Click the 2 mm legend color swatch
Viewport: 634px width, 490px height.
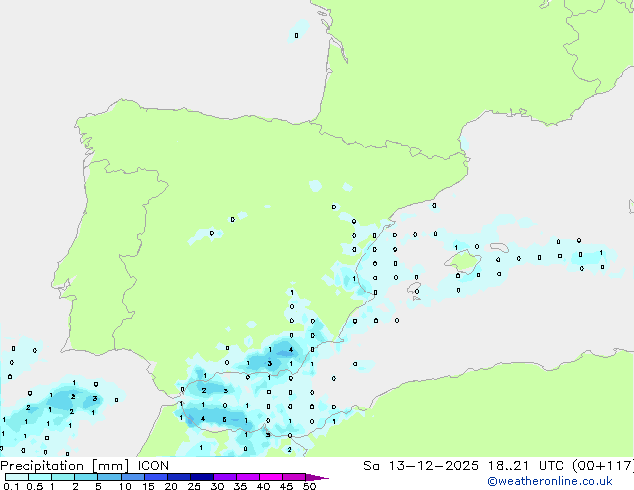tap(86, 477)
